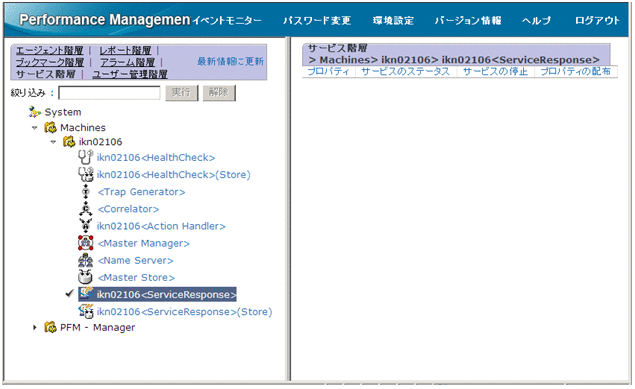Open the サービスのステータス link

(x=405, y=71)
